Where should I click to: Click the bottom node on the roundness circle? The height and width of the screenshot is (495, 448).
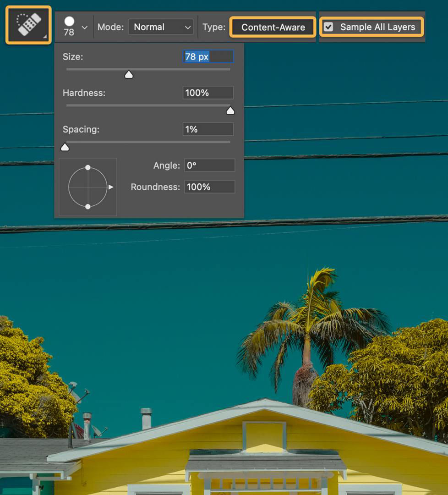[x=88, y=206]
